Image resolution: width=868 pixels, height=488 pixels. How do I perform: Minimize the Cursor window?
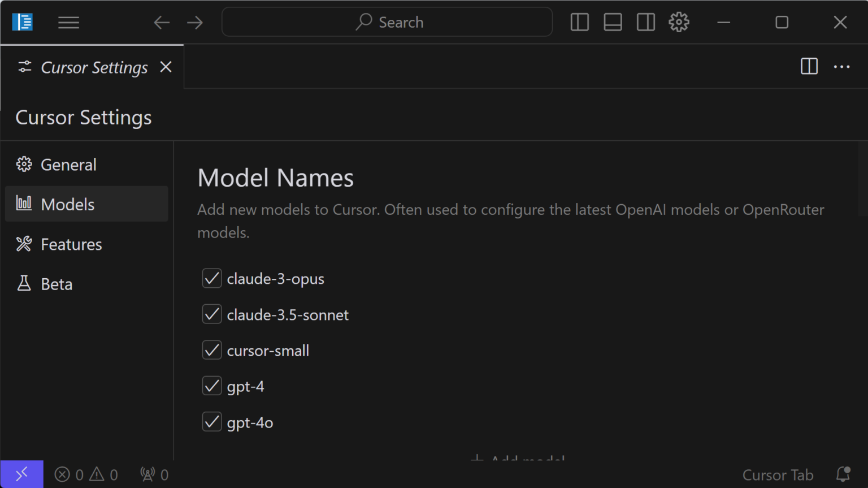pos(724,22)
